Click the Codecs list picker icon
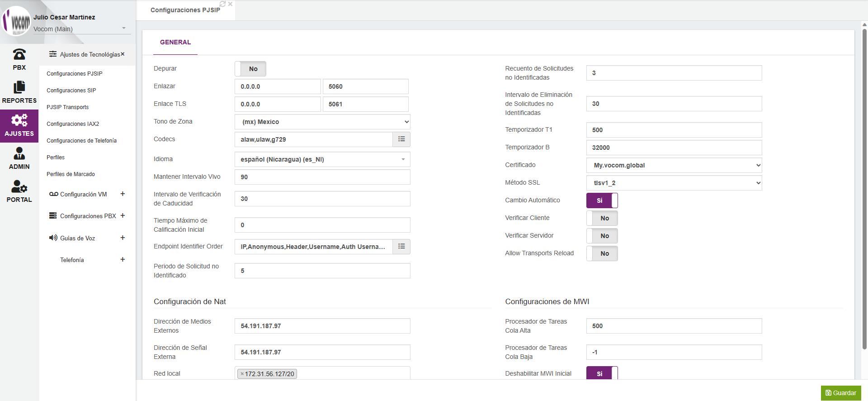 tap(401, 139)
